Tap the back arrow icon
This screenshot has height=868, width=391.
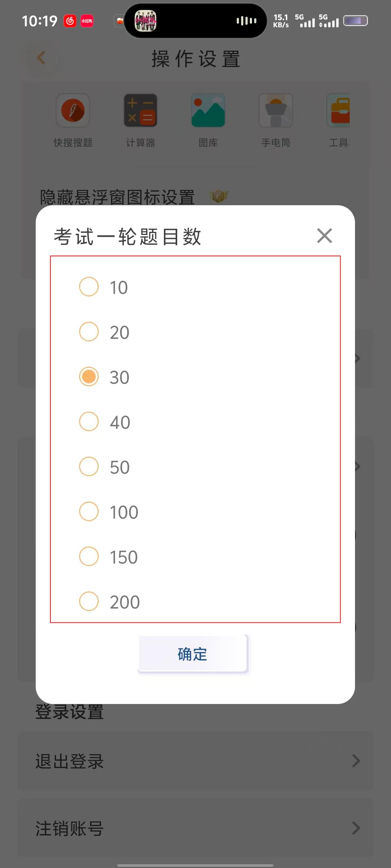click(x=41, y=58)
